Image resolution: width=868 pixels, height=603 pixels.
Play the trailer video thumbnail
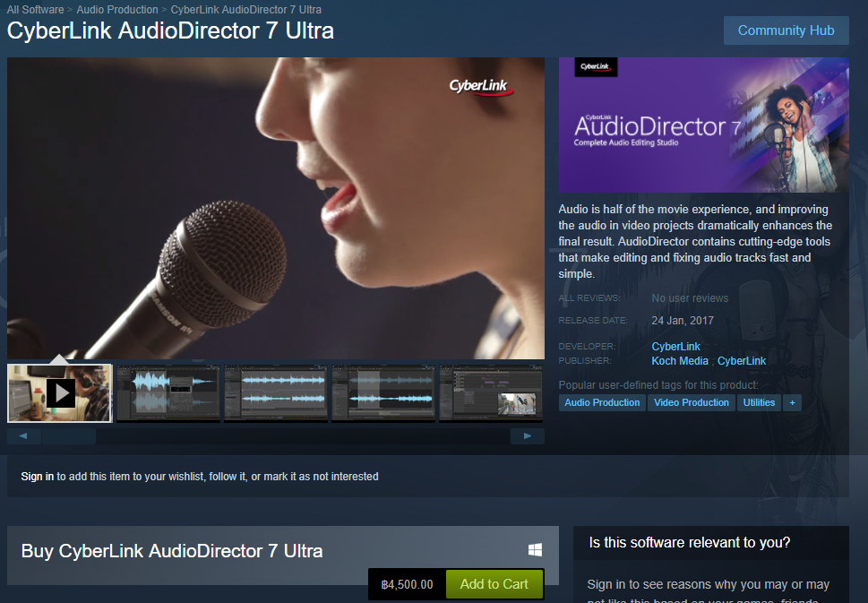click(60, 393)
